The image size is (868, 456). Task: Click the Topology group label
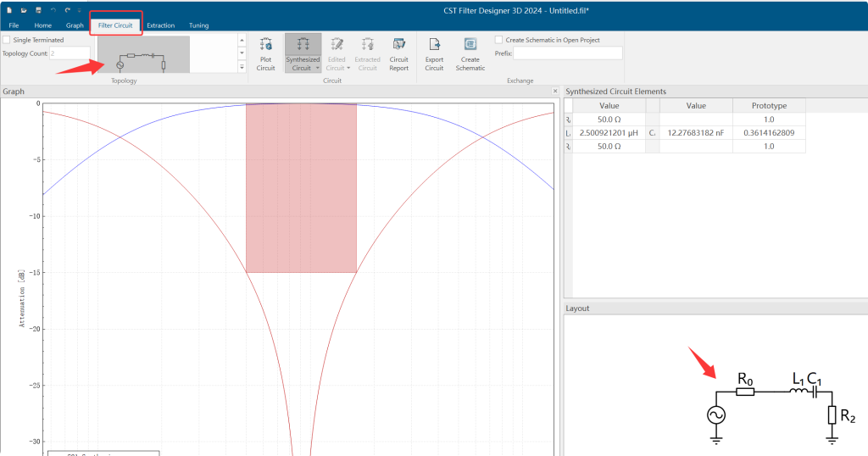pos(124,81)
